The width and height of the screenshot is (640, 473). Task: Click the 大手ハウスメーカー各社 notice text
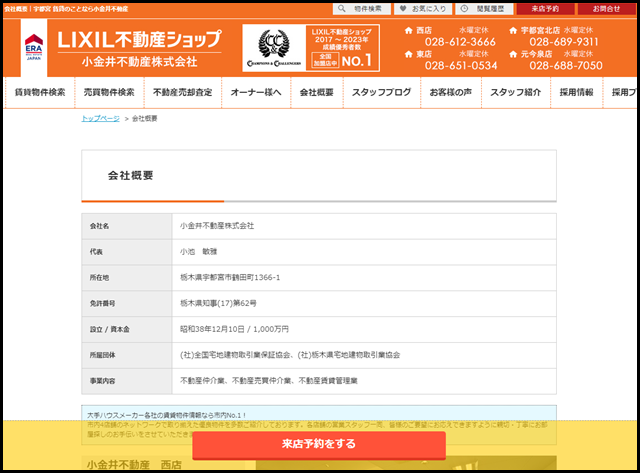point(166,415)
